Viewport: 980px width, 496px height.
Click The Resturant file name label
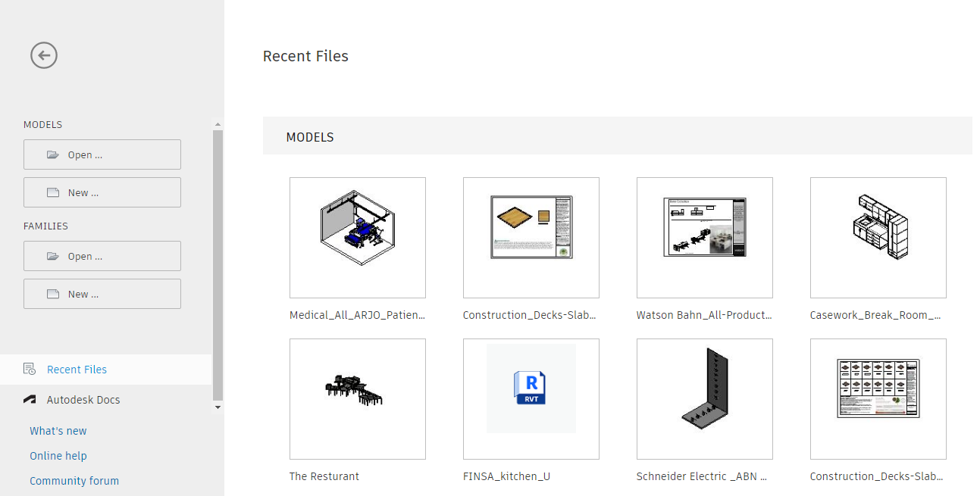tap(324, 476)
